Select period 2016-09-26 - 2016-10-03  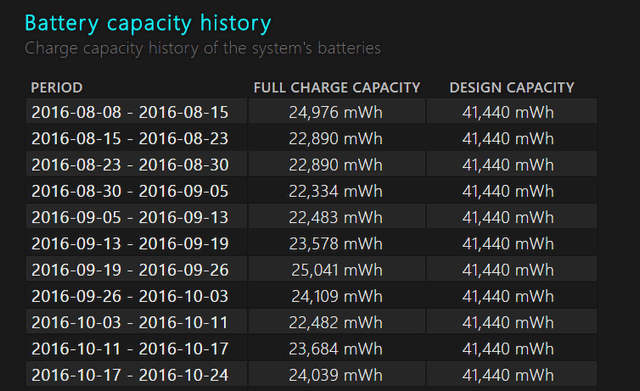pyautogui.click(x=130, y=296)
